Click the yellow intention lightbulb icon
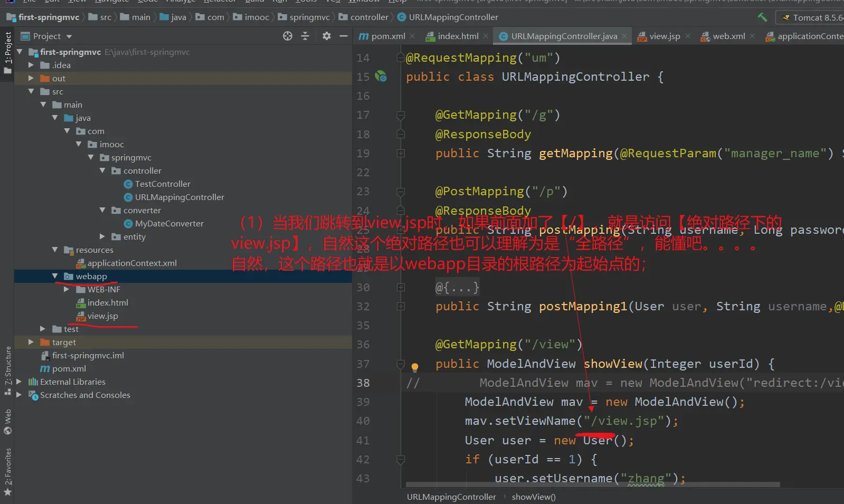This screenshot has height=504, width=844. click(x=415, y=367)
